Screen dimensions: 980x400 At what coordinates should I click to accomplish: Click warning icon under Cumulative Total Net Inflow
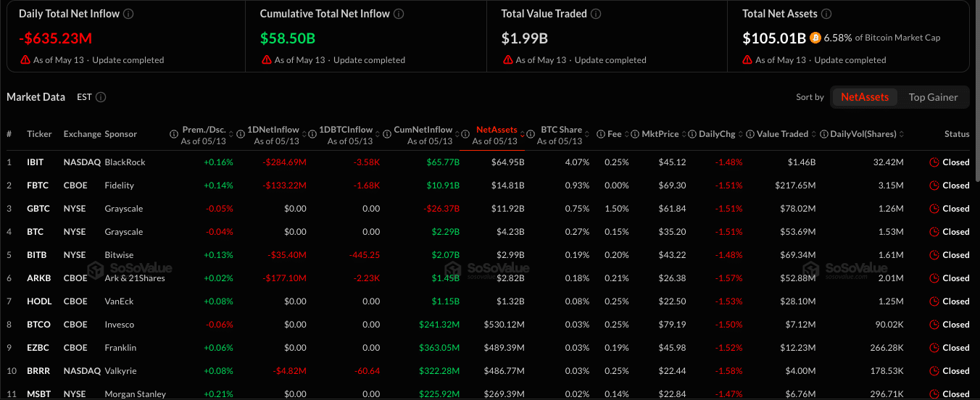coord(266,60)
